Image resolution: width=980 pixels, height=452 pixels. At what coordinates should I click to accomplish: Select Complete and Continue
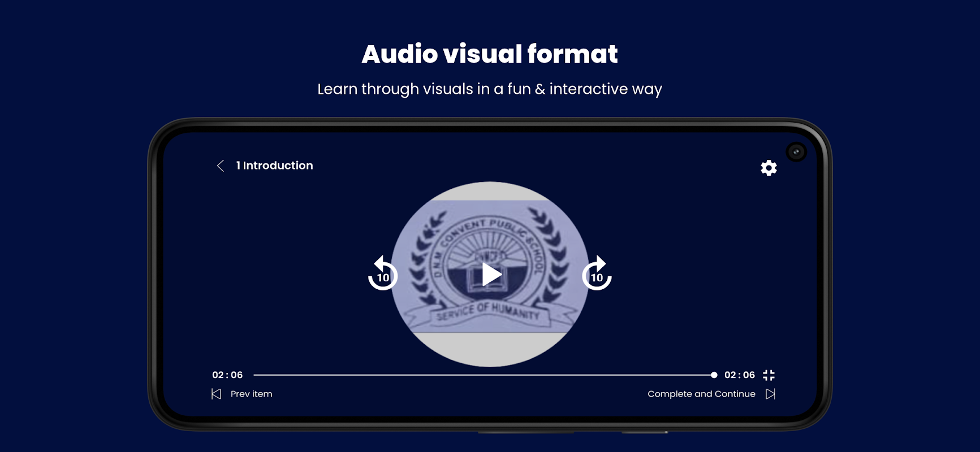tap(701, 394)
